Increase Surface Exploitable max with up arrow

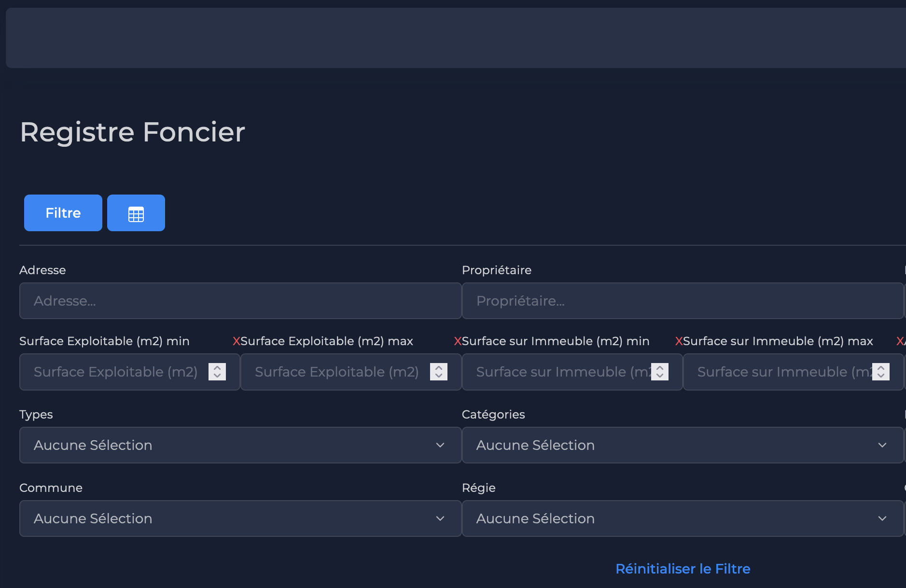pyautogui.click(x=438, y=367)
